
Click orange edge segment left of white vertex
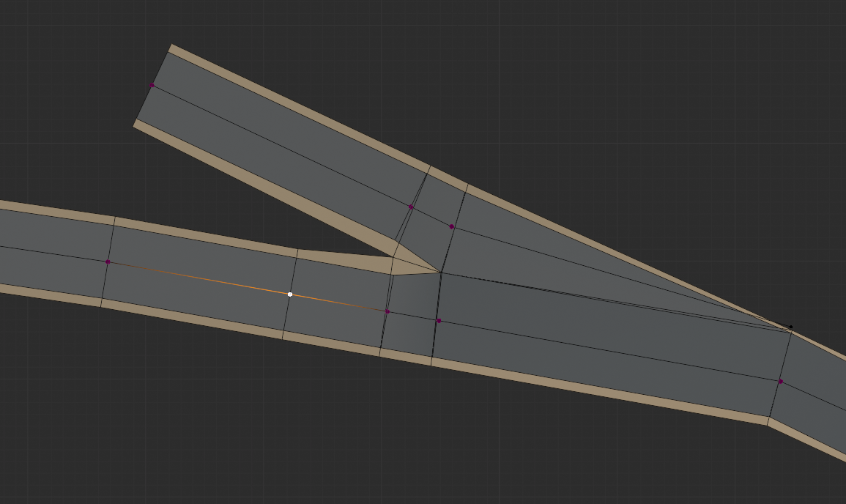pyautogui.click(x=198, y=278)
